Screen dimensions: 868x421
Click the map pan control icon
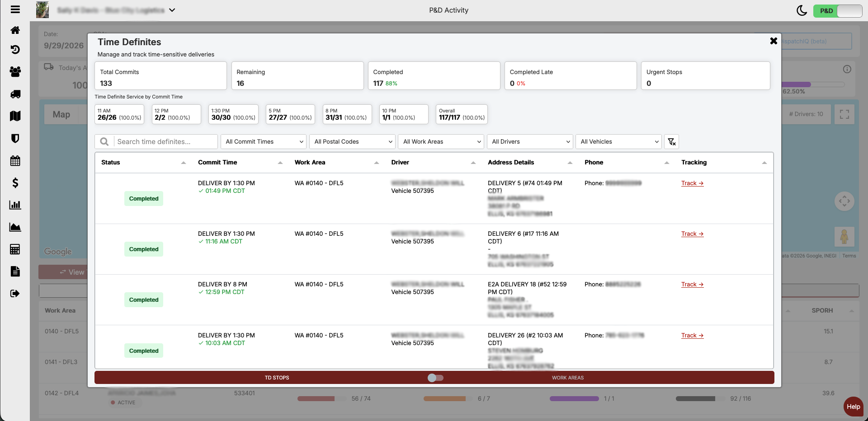(844, 201)
